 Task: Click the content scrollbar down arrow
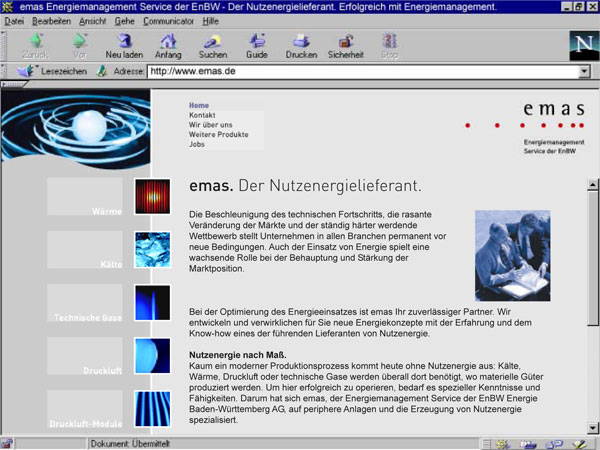point(593,428)
